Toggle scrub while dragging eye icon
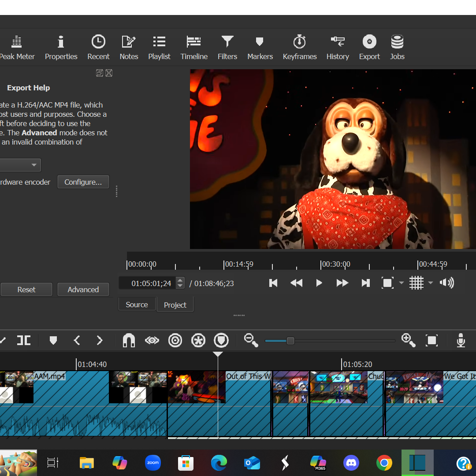The image size is (476, 476). pyautogui.click(x=152, y=340)
